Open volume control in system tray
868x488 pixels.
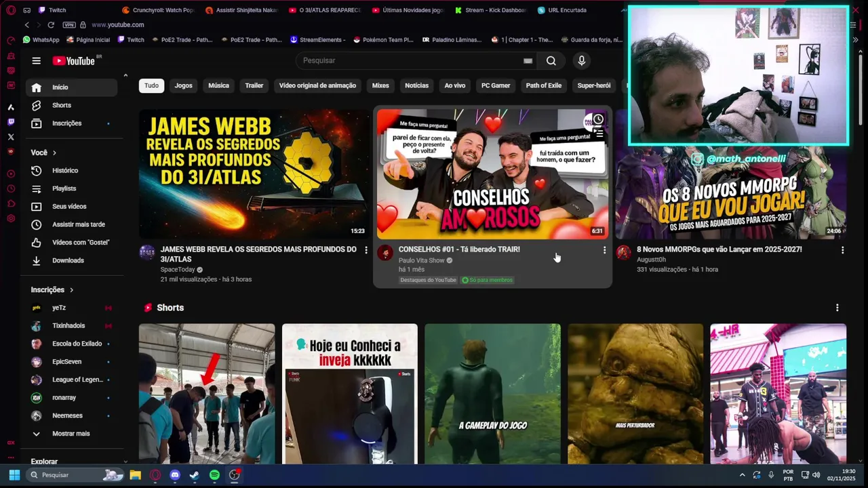pyautogui.click(x=816, y=475)
